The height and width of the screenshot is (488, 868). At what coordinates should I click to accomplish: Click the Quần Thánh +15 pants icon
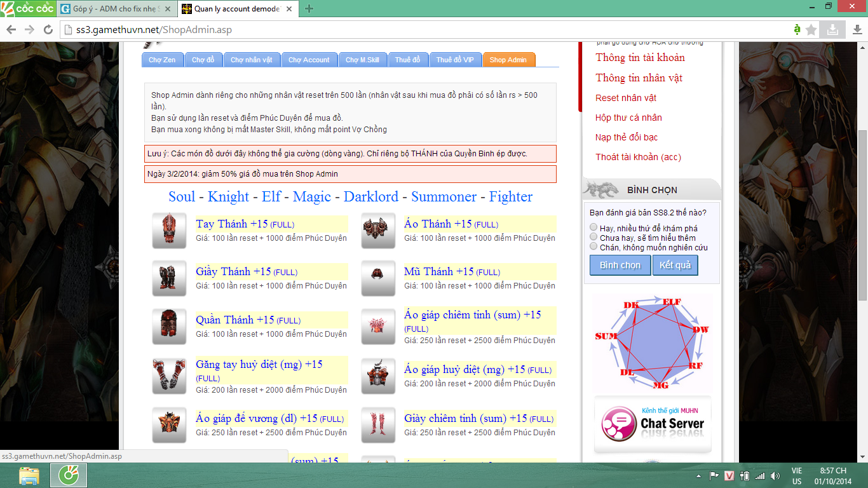(169, 327)
